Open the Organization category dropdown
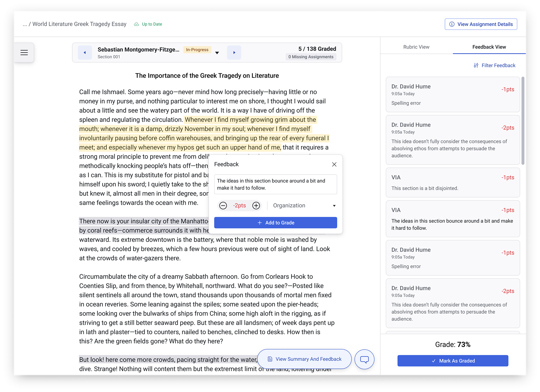Image resolution: width=540 pixels, height=392 pixels. tap(304, 206)
